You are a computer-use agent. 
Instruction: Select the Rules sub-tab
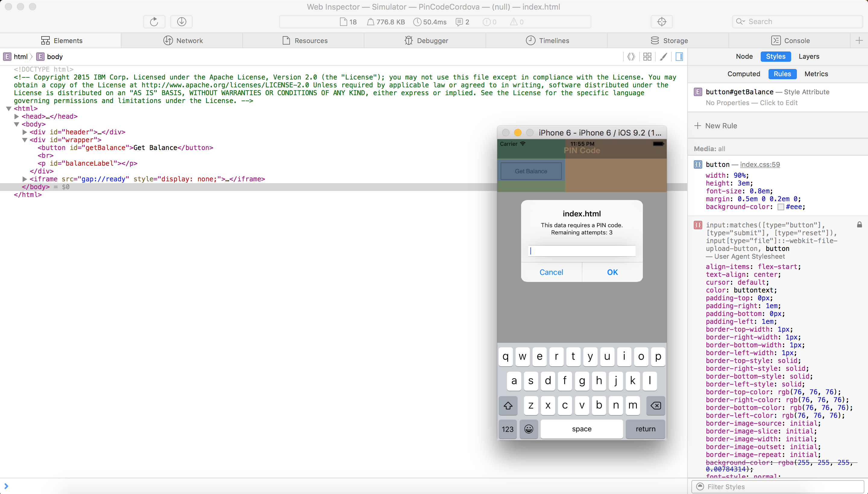click(x=782, y=74)
